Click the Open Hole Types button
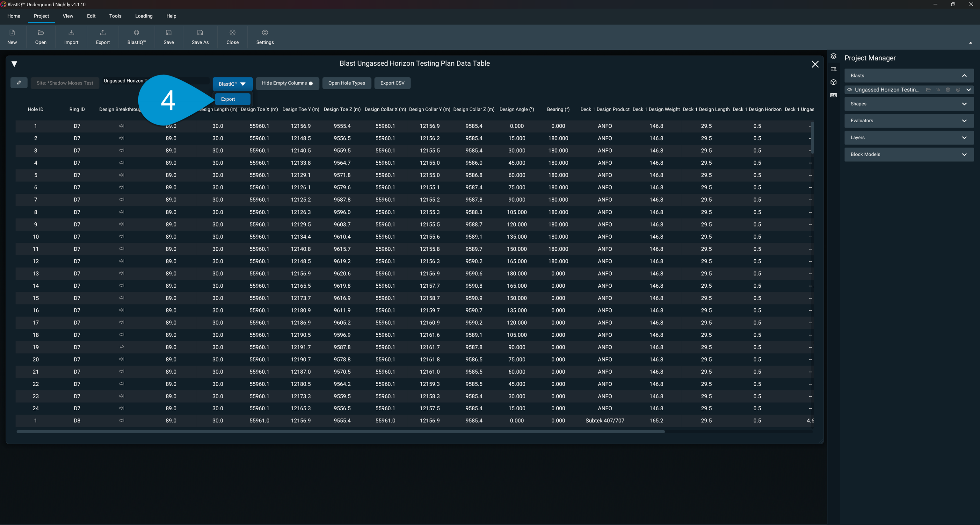Screen dimensions: 980x525 click(x=346, y=83)
